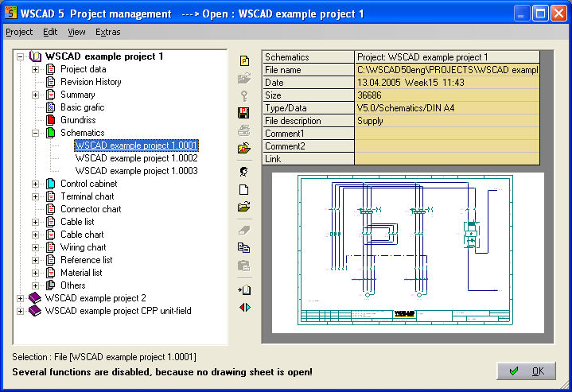Click the import arrow into book icon
Screen dimensions: 572x392
coord(244,290)
